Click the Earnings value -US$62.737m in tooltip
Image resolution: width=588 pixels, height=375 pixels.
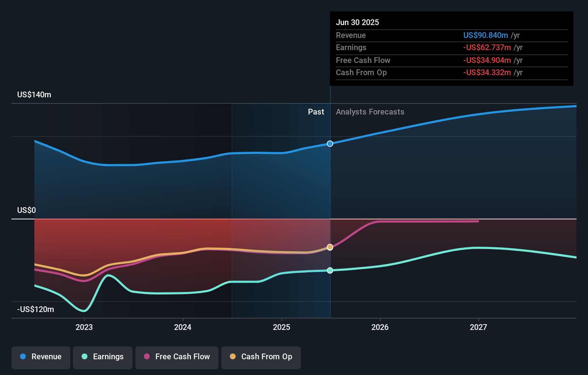point(487,48)
